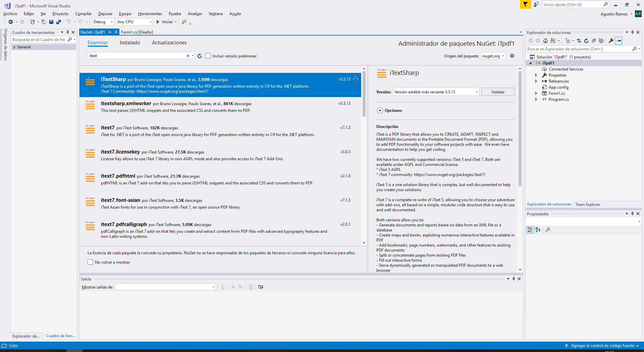Click the refresh icon beside the package search box
This screenshot has width=644, height=352.
coord(200,56)
